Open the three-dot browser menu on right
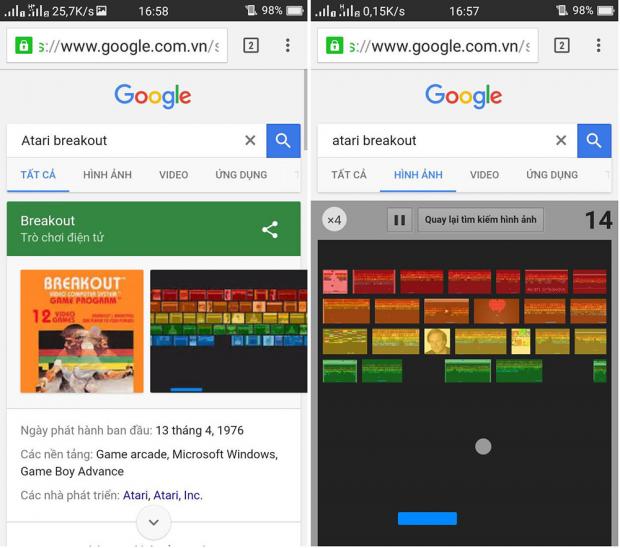The image size is (620, 548). (598, 46)
